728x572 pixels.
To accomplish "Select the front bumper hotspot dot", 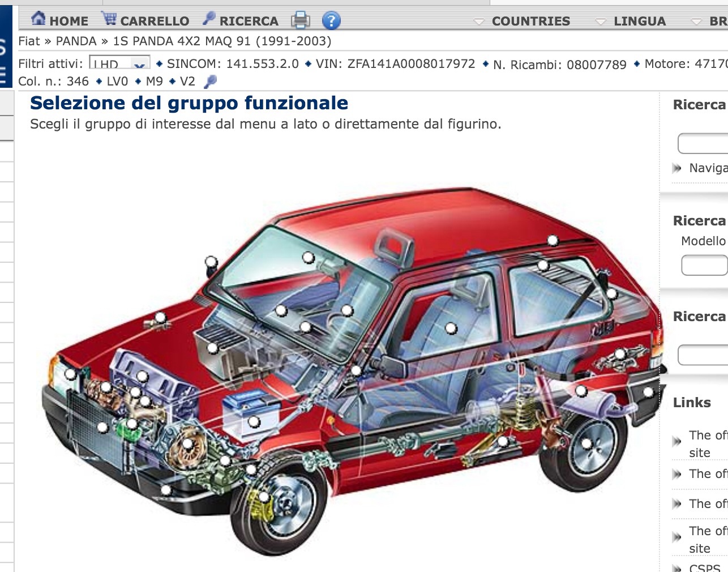I will point(166,490).
